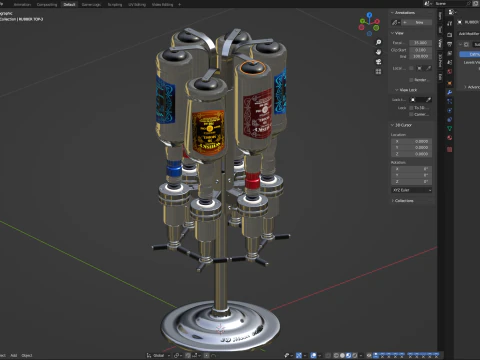Toggle proportional editing in viewport header

(207, 356)
